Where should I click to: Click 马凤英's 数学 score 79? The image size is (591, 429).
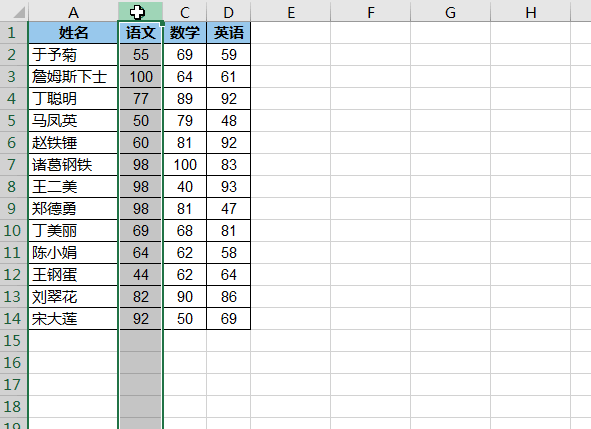point(185,121)
